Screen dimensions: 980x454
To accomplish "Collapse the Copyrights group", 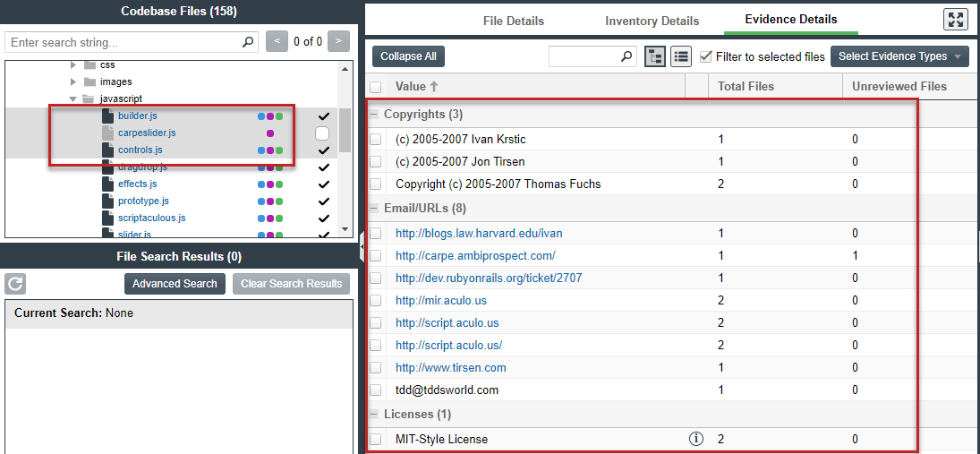I will click(x=374, y=115).
